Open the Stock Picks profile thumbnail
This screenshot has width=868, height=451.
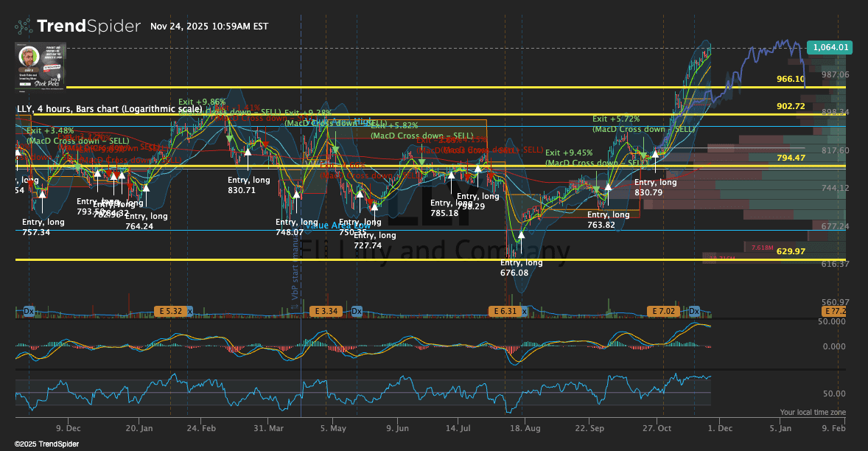pos(41,66)
